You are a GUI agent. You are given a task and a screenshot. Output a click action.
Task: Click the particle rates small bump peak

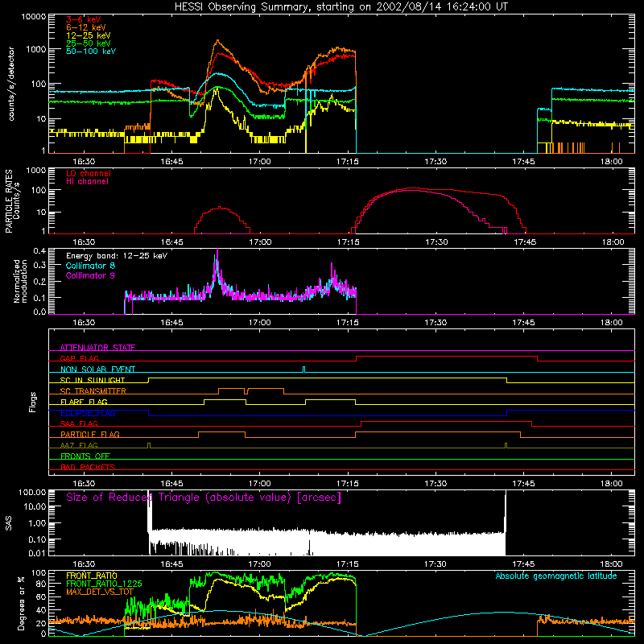(x=221, y=208)
